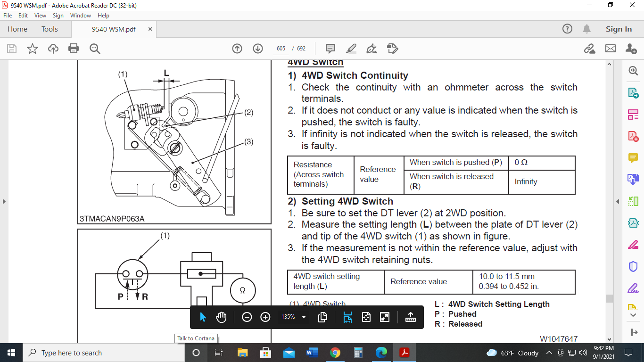
Task: Toggle full screen mode in floating toolbar
Action: tap(385, 317)
